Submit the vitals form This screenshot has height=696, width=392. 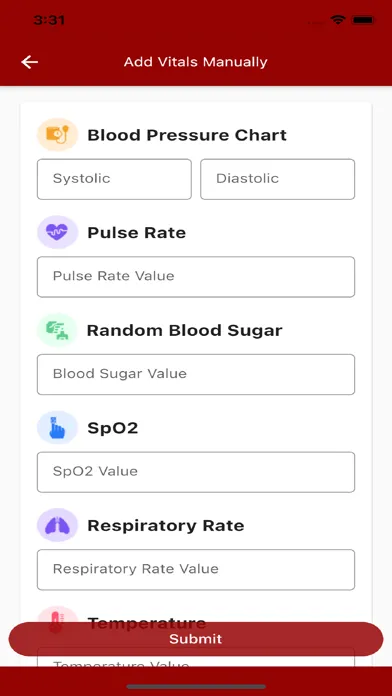[x=196, y=639]
